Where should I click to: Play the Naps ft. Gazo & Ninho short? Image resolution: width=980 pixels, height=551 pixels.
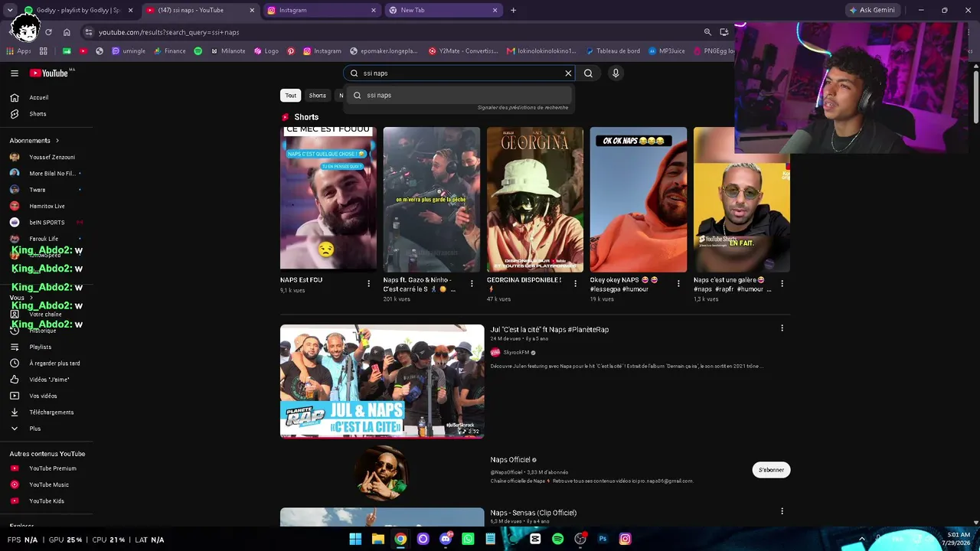pos(432,199)
